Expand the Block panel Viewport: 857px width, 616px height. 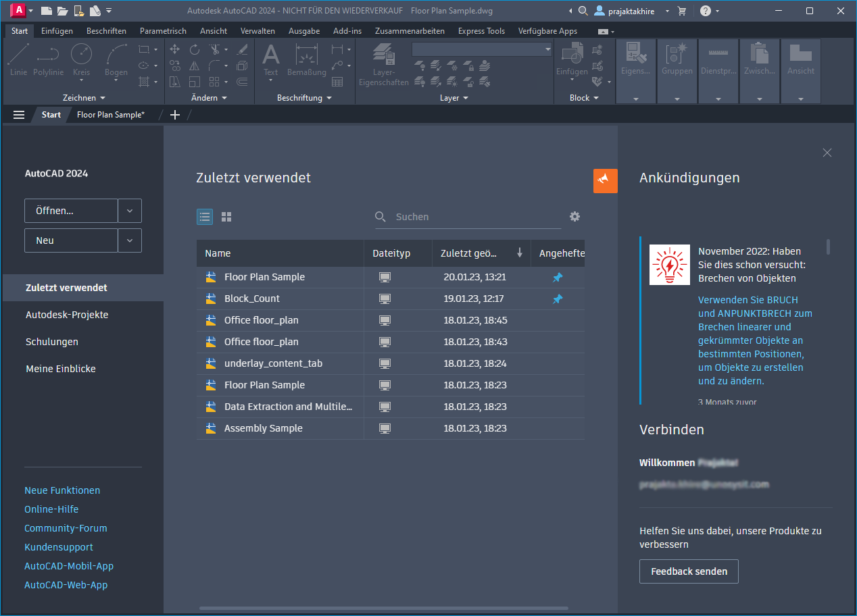point(585,98)
